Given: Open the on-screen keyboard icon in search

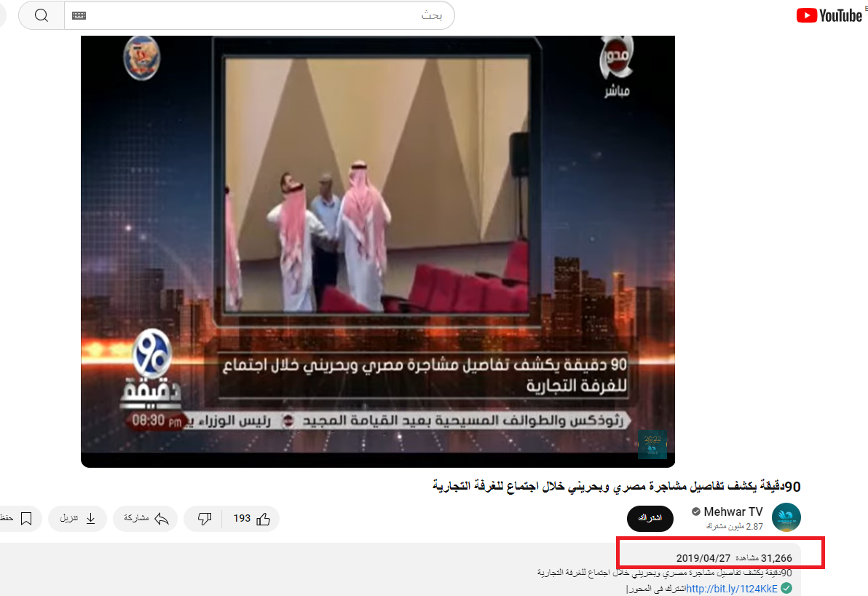Looking at the screenshot, I should pos(79,15).
